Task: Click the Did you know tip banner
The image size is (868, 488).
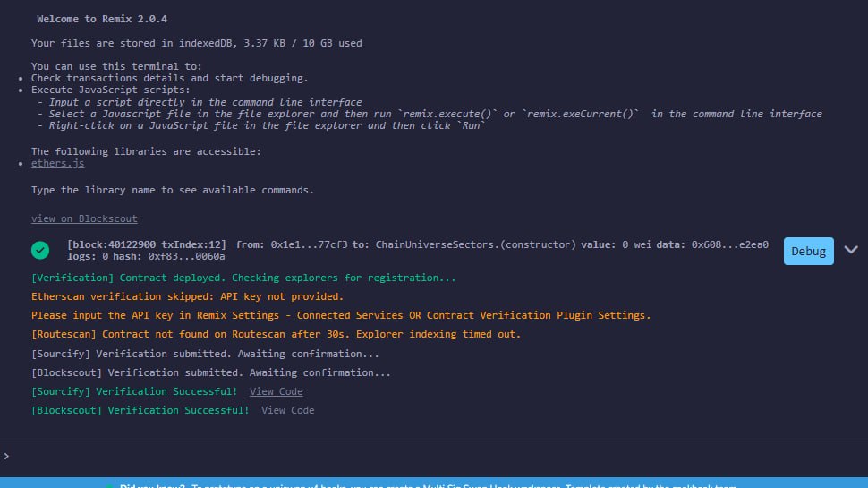Action: [434, 483]
